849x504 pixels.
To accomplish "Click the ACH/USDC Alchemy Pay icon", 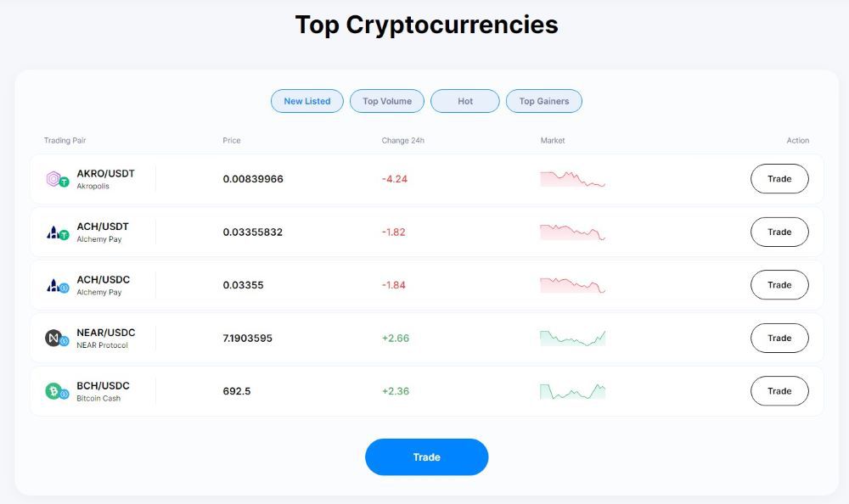I will coord(57,286).
